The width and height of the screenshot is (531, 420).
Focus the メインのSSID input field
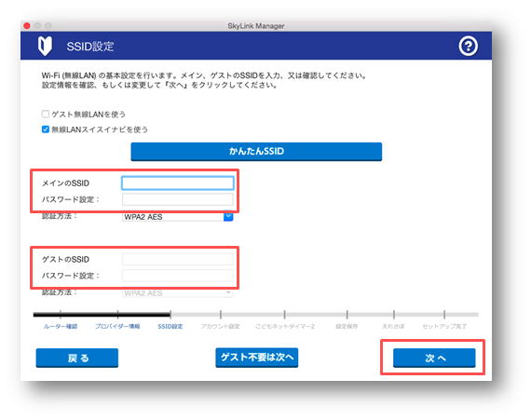(x=177, y=183)
